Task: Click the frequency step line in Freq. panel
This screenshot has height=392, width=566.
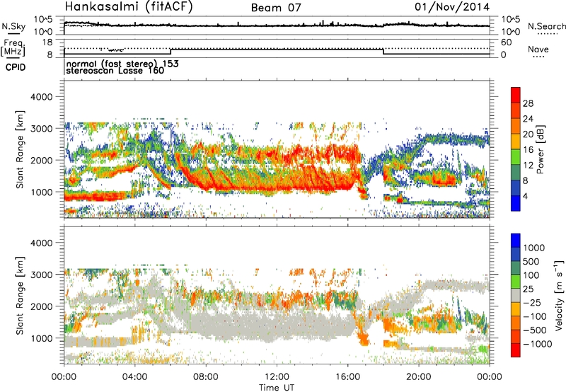Action: click(277, 49)
